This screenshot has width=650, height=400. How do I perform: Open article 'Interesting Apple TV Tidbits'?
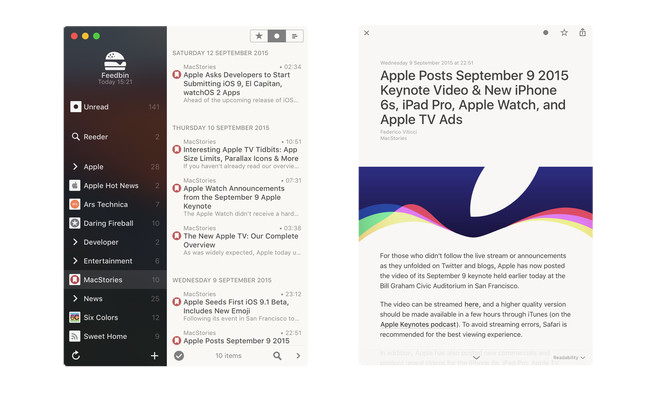coord(238,155)
